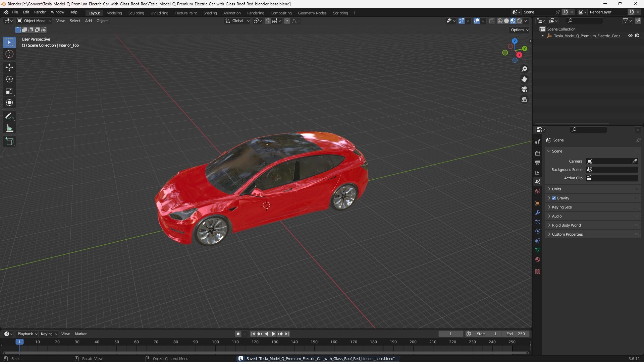Open the Playback dropdown in timeline
The height and width of the screenshot is (362, 644).
tap(27, 334)
